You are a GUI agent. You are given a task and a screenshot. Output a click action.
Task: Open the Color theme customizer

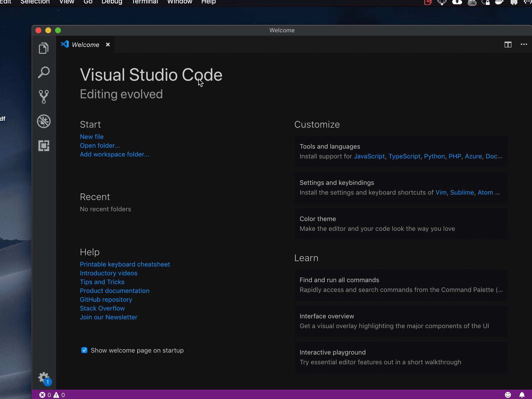click(x=317, y=219)
